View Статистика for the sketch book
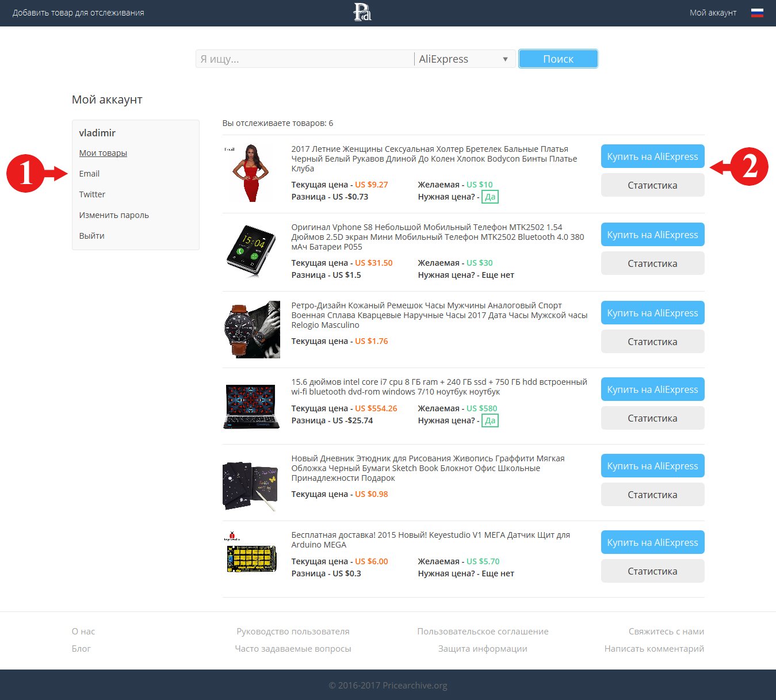776x700 pixels. (x=652, y=495)
